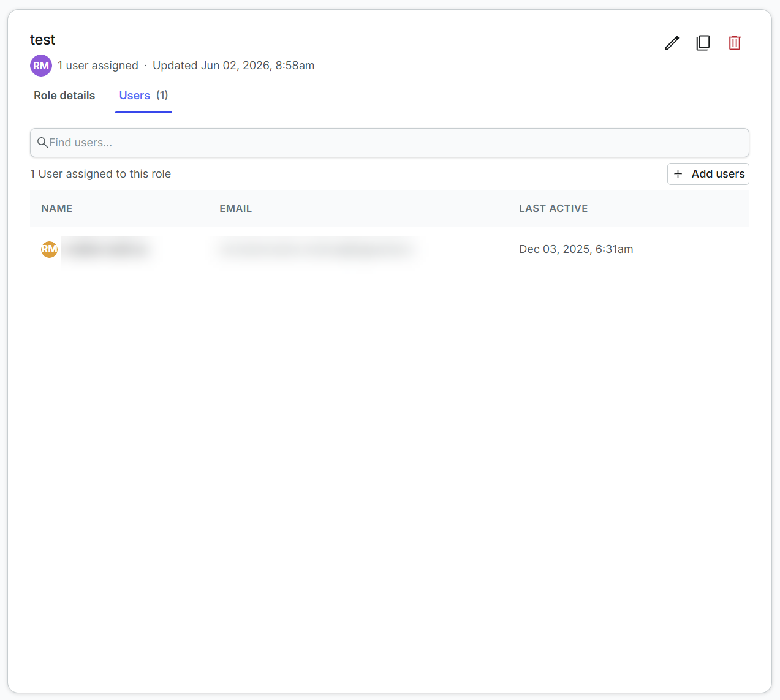Click the '1 user assigned' header text

coord(98,66)
